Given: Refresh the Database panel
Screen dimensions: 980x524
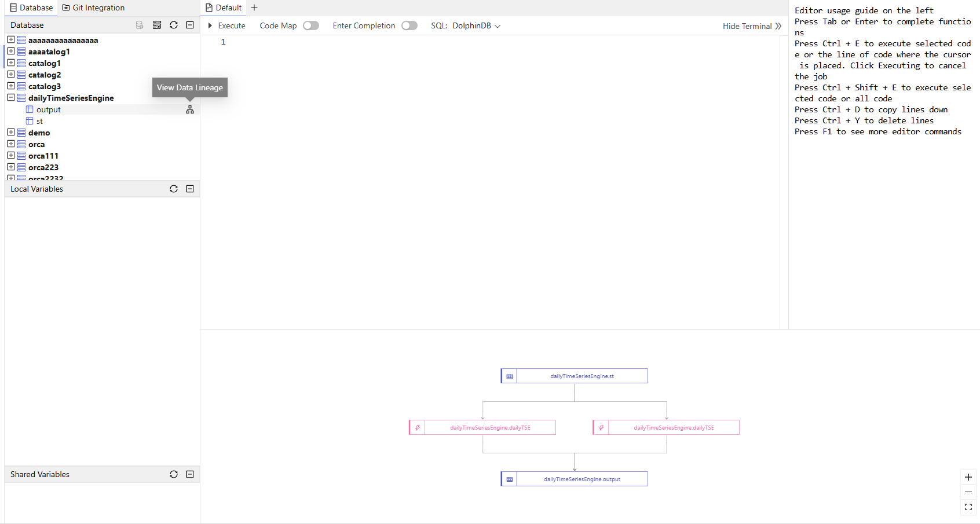Looking at the screenshot, I should [174, 25].
